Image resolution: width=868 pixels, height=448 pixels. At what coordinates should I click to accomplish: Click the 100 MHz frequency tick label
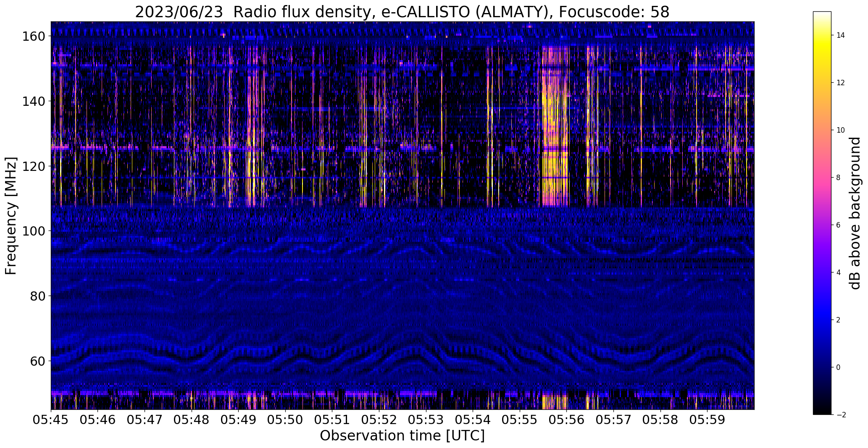click(34, 231)
